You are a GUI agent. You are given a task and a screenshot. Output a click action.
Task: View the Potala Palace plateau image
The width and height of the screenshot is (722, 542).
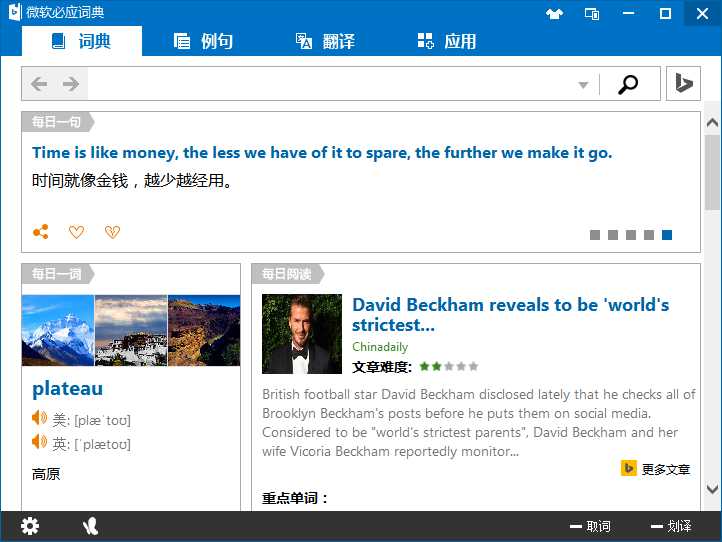(x=131, y=331)
